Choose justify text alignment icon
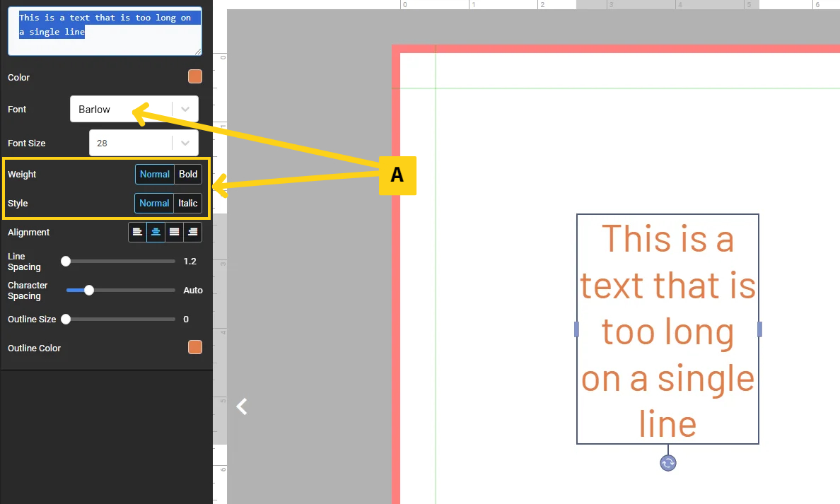Image resolution: width=840 pixels, height=504 pixels. (174, 232)
